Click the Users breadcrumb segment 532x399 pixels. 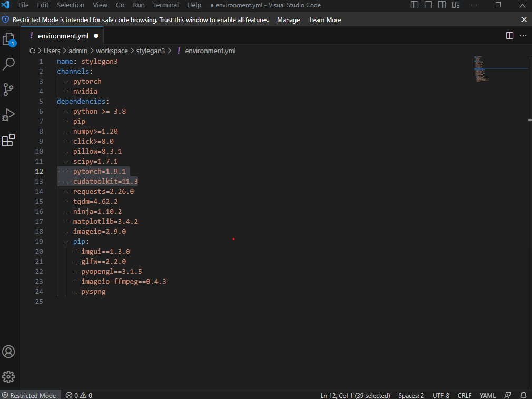pos(52,51)
